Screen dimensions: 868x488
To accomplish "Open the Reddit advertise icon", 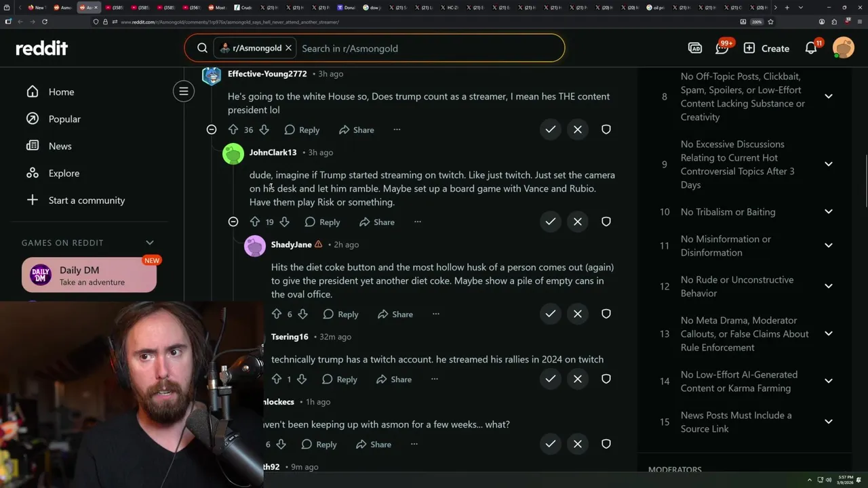I will (695, 48).
